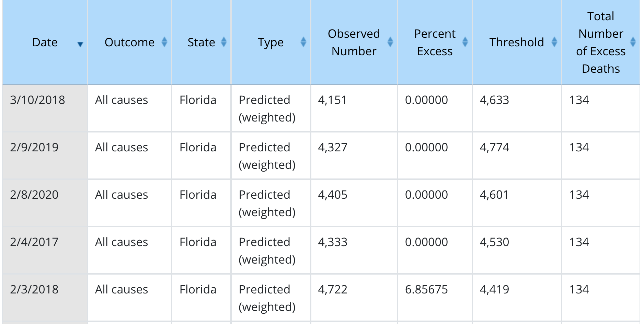Click the sort icon beside Observed Number
The image size is (644, 324).
coord(391,43)
